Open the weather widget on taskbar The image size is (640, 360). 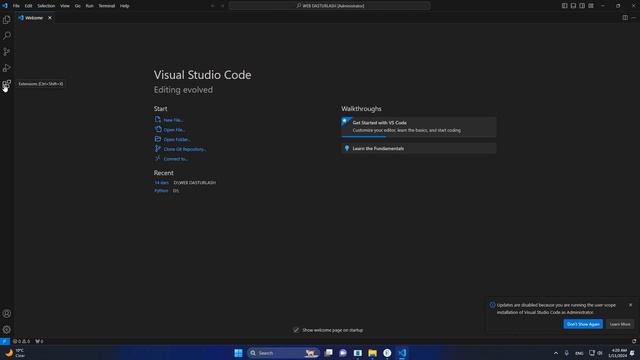pyautogui.click(x=15, y=353)
